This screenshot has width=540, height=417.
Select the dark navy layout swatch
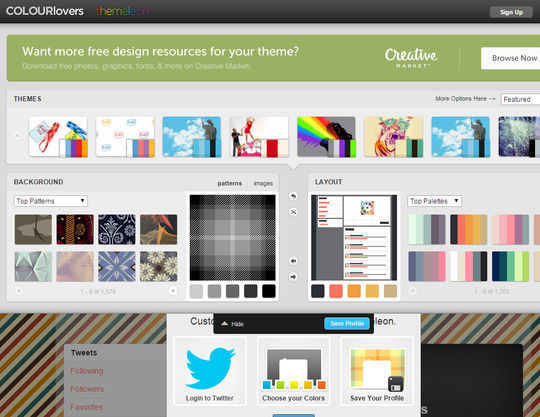318,291
